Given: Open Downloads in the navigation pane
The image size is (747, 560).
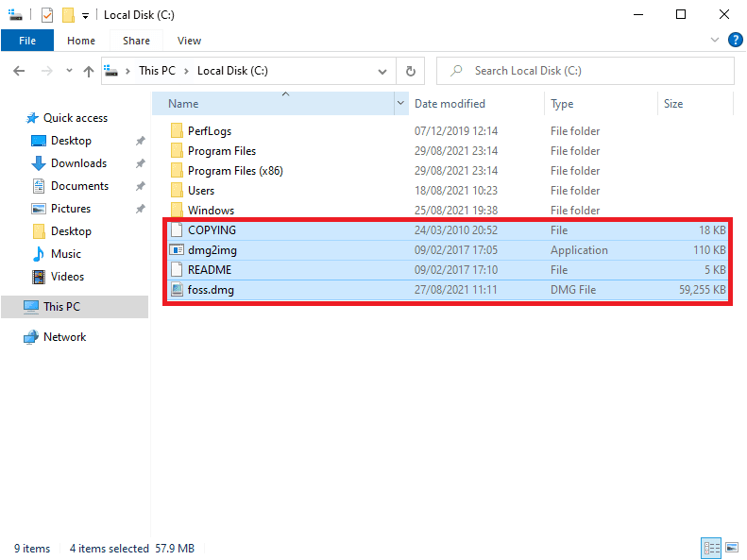Looking at the screenshot, I should pos(78,163).
